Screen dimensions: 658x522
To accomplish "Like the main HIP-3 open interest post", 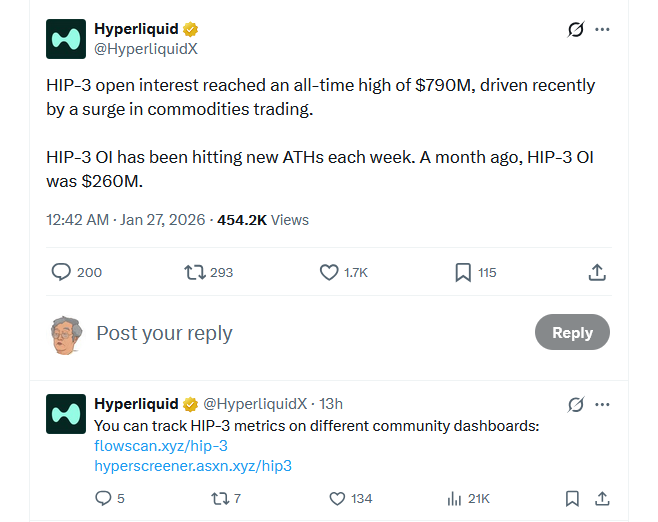I will coord(329,271).
